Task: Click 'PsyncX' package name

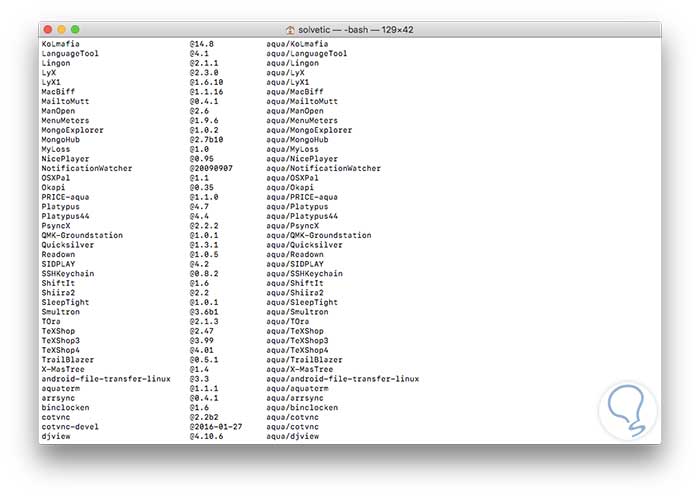Action: coord(56,226)
